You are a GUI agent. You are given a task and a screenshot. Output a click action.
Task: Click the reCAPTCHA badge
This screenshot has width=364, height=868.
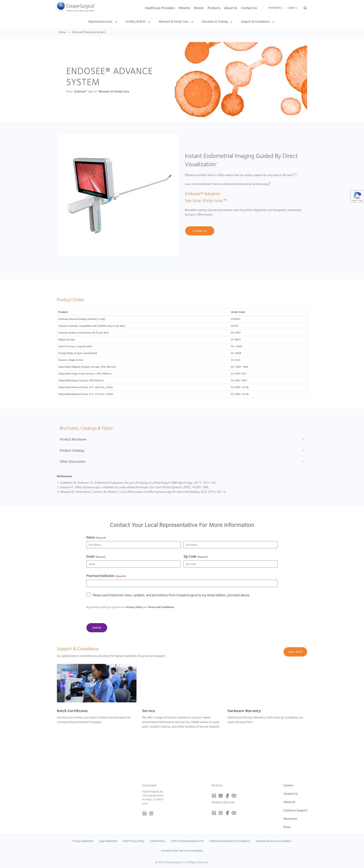point(357,196)
